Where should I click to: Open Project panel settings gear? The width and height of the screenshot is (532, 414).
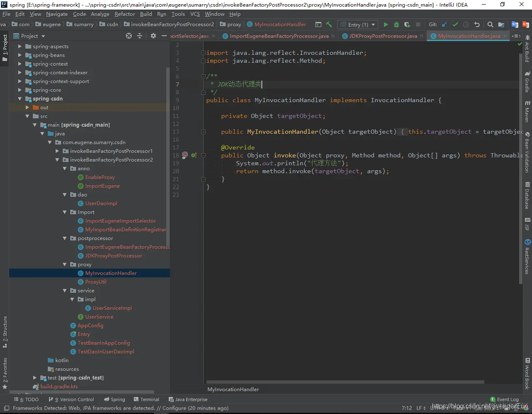153,36
